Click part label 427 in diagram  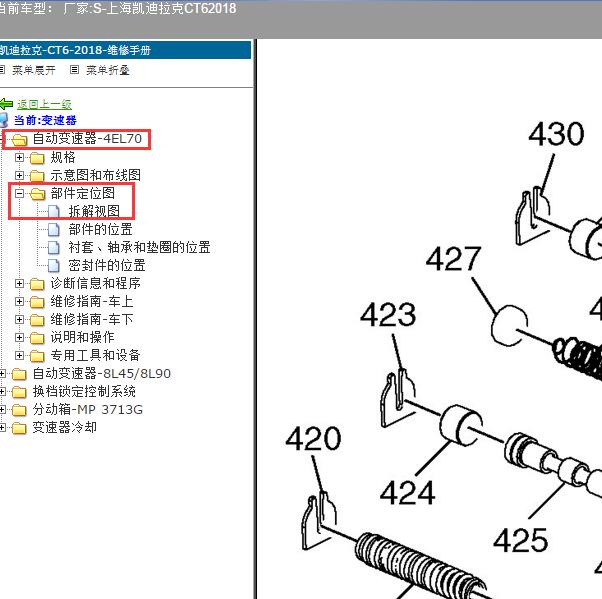(453, 259)
